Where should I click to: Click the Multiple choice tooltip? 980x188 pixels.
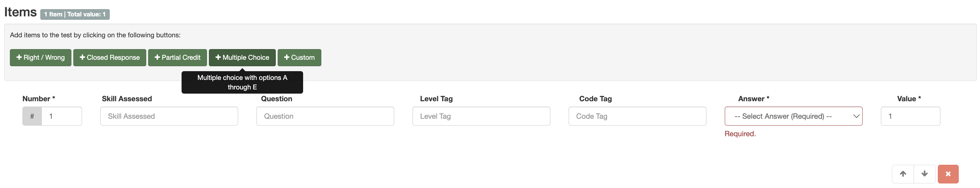coord(242,82)
